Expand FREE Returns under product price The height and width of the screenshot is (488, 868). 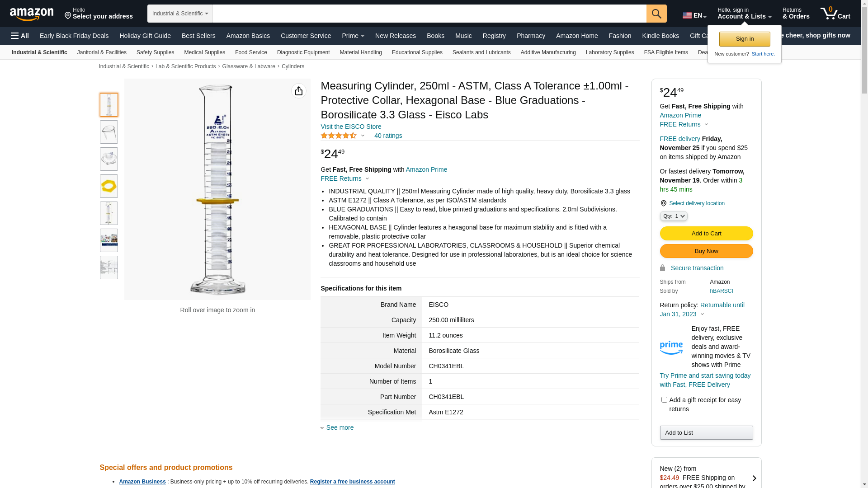(x=345, y=178)
